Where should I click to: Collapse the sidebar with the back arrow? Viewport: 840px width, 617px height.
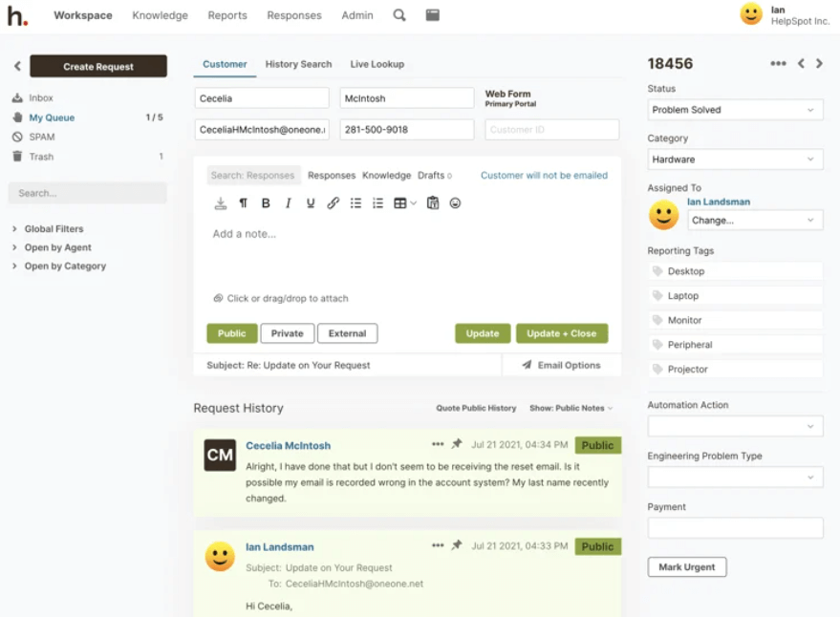click(17, 66)
